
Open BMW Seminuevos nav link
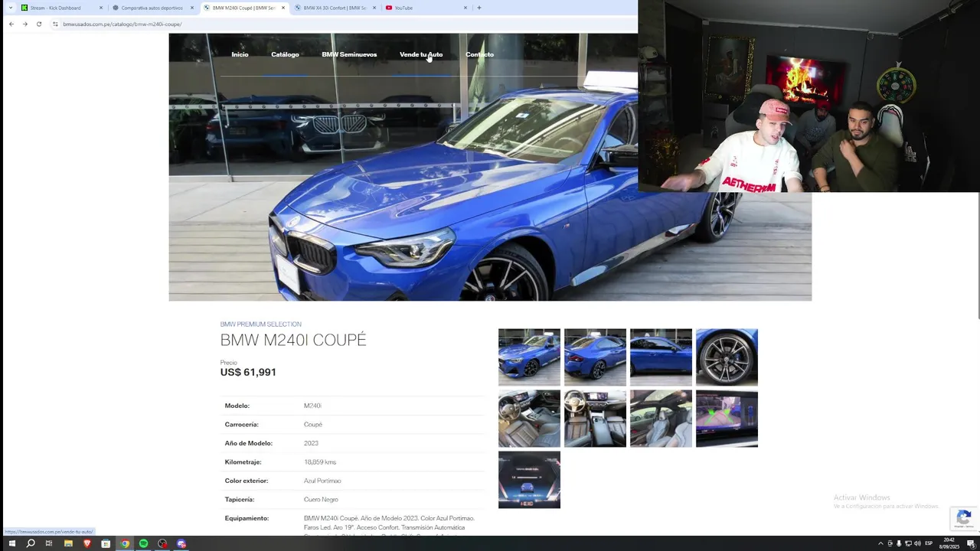click(x=349, y=54)
